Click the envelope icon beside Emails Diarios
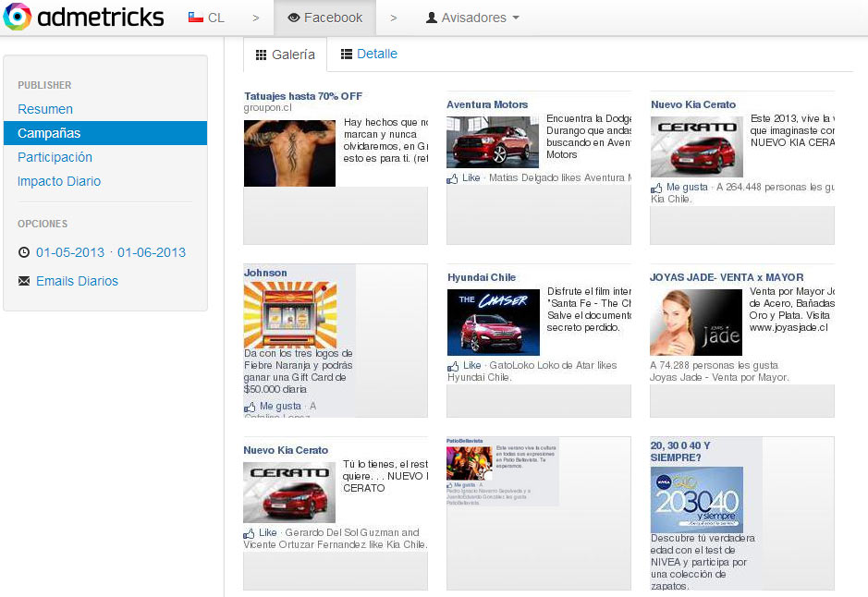The height and width of the screenshot is (597, 868). [24, 281]
